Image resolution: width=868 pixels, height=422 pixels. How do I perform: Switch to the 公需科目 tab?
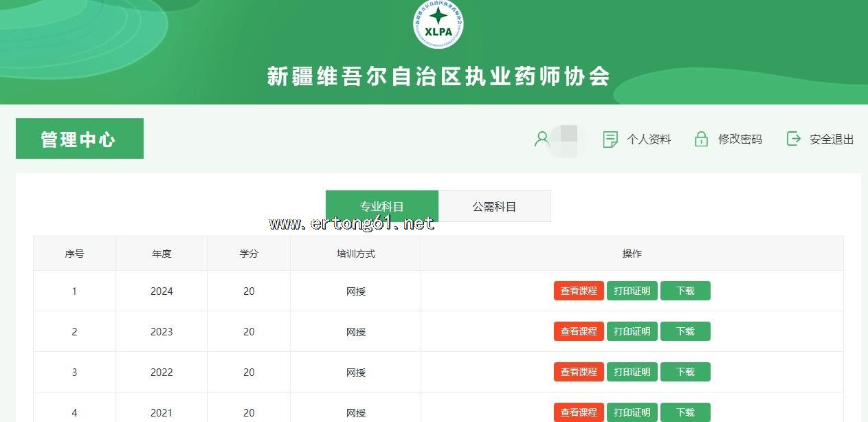click(494, 206)
